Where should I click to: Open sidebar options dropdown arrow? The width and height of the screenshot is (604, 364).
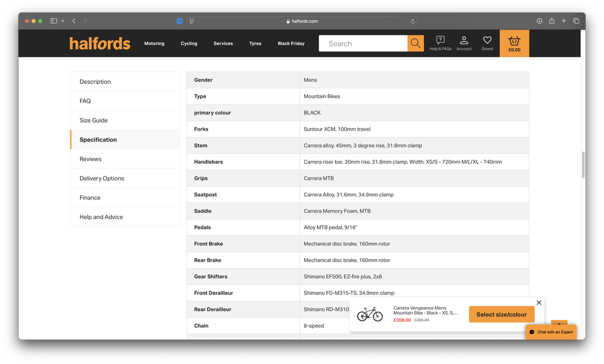(63, 21)
